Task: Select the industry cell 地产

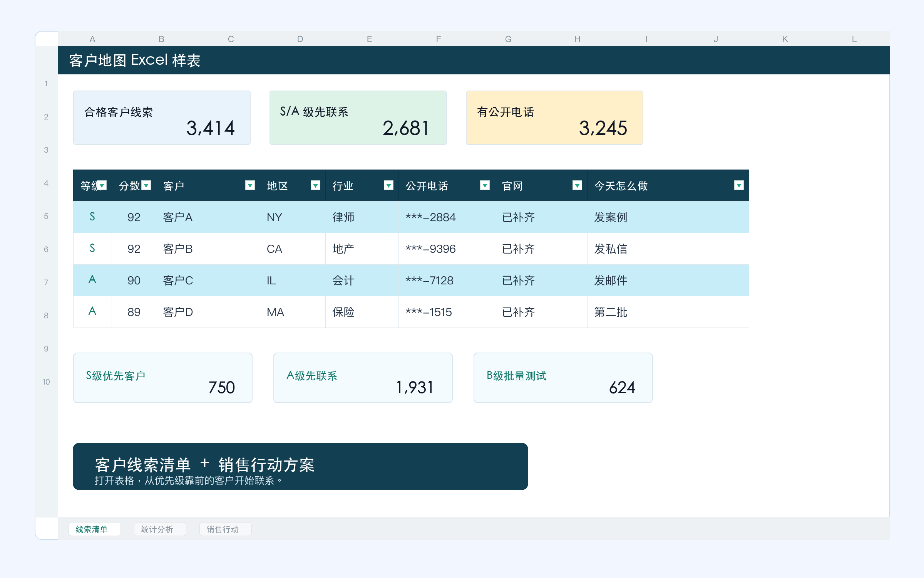Action: (362, 249)
